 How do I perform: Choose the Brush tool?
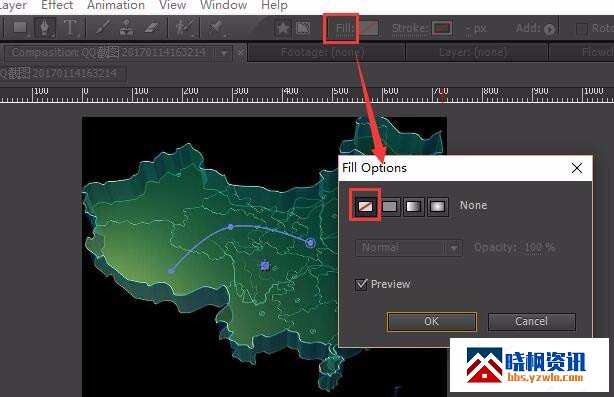pos(104,28)
